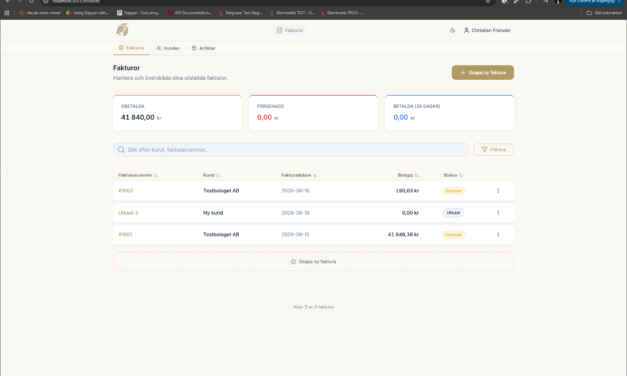Switch to the Artiklar tab
The image size is (627, 376).
click(204, 48)
